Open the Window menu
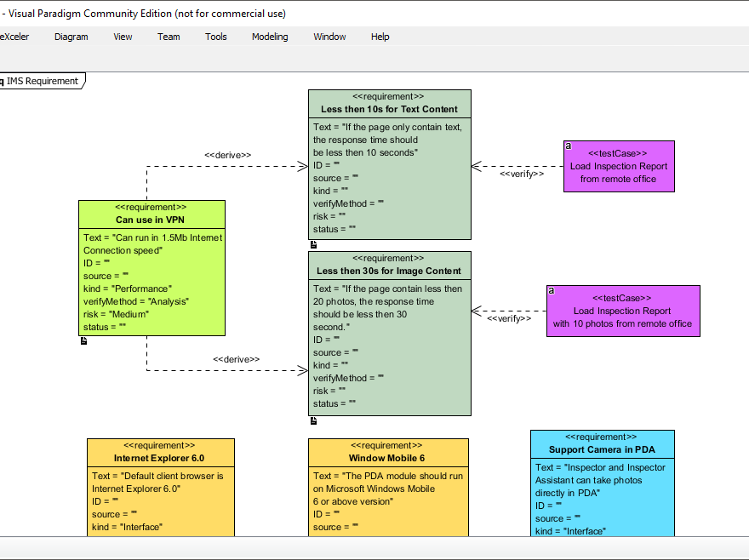This screenshot has width=749, height=560. coord(329,37)
